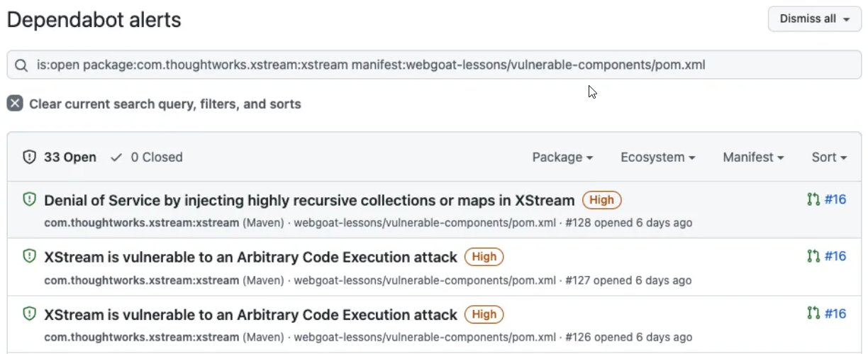This screenshot has height=354, width=868.
Task: Click shield icon on Denial of Service alert
Action: pyautogui.click(x=29, y=200)
